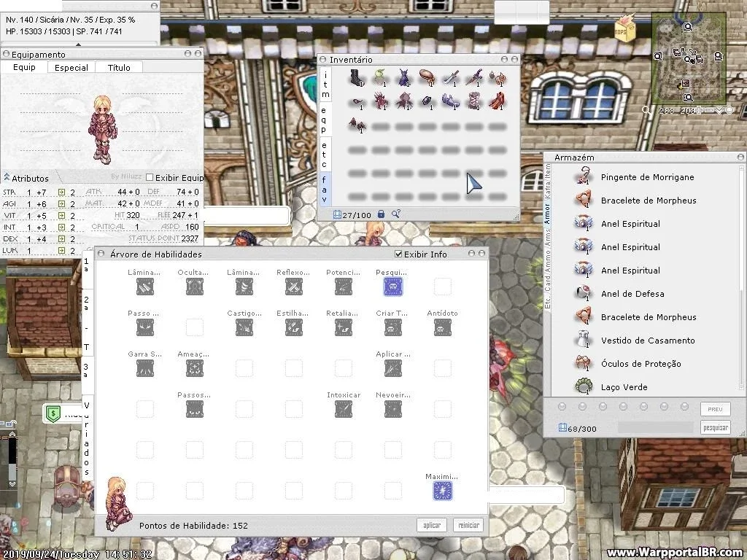Collapse the Atributos section arrows
The height and width of the screenshot is (560, 747).
pyautogui.click(x=7, y=178)
